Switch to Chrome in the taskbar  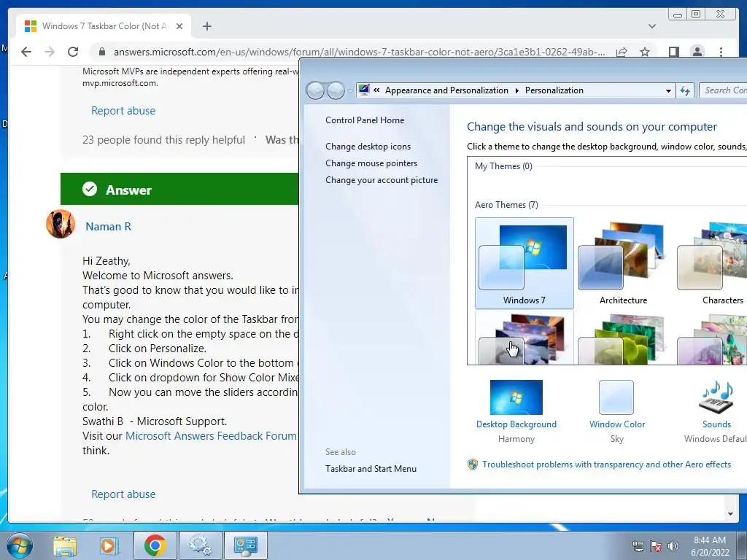(155, 545)
